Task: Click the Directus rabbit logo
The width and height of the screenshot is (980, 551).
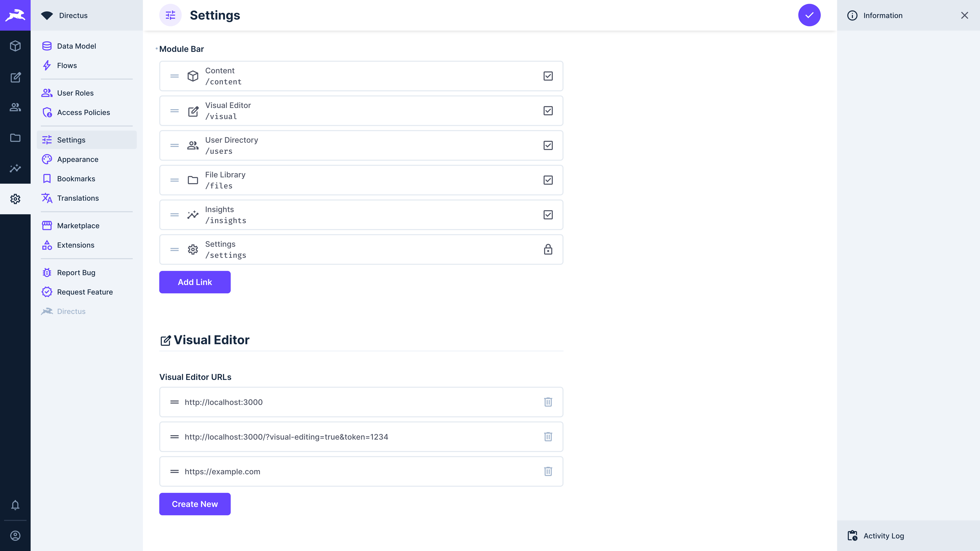Action: point(15,15)
